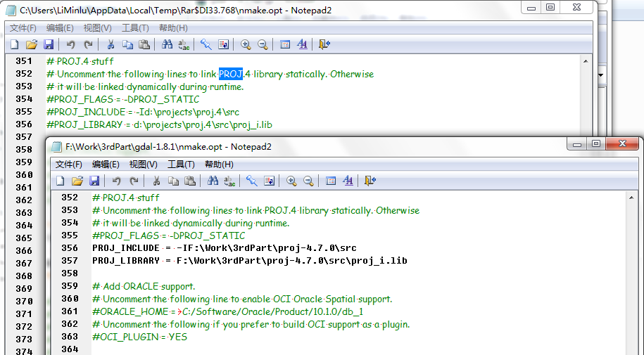Click Zoom Out magnifier in Temp nmake.opt window
Image resolution: width=644 pixels, height=355 pixels.
pyautogui.click(x=263, y=44)
